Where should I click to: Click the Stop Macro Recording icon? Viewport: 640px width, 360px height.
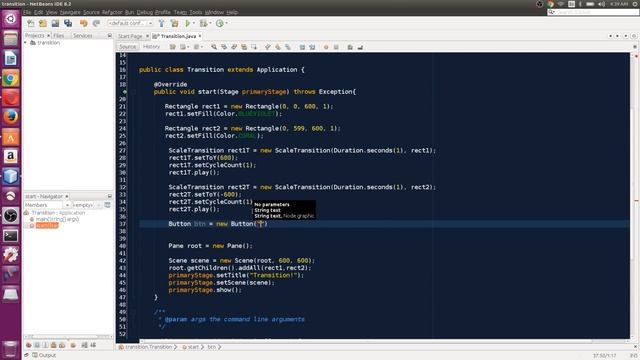(336, 47)
